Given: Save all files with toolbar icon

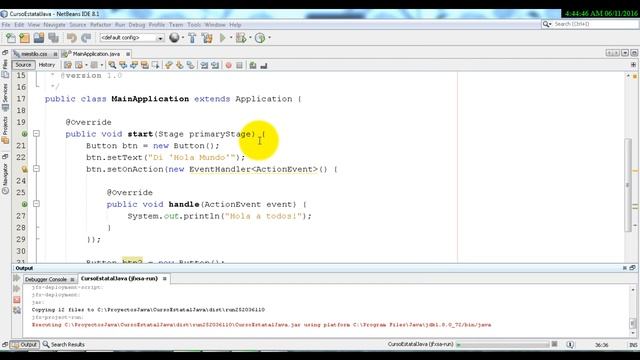Looking at the screenshot, I should [53, 38].
